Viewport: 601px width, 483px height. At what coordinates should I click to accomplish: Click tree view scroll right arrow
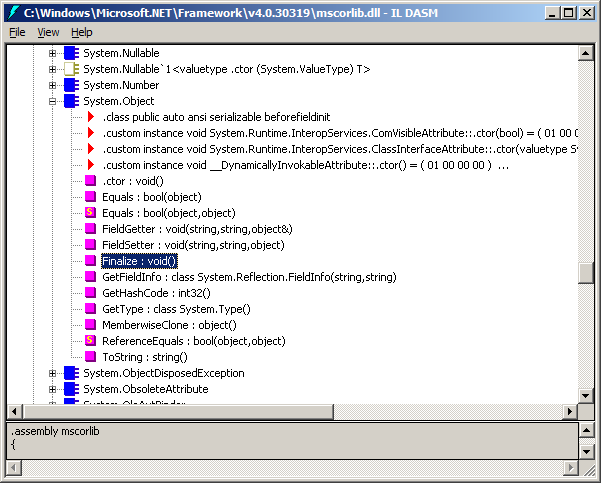pos(570,412)
